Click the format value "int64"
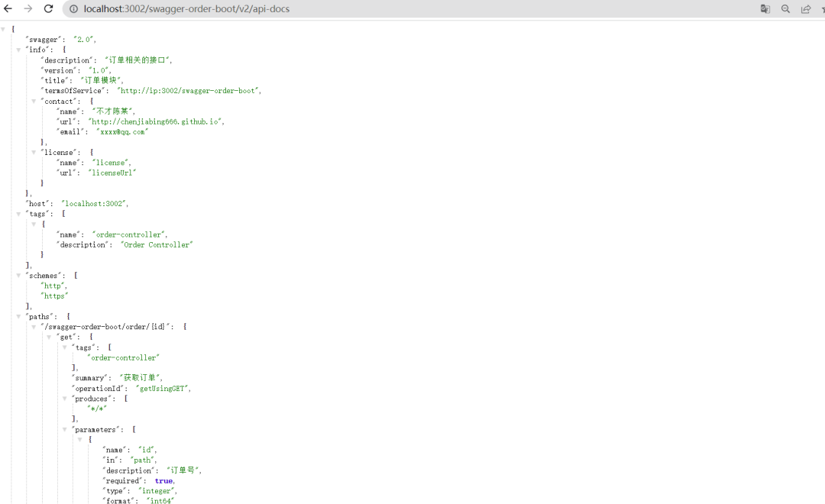 click(x=160, y=501)
